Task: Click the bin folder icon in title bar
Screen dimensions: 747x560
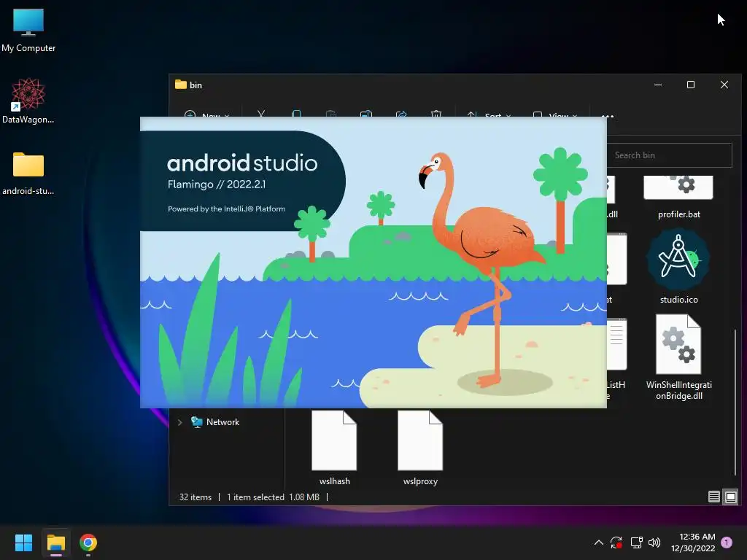Action: tap(181, 85)
